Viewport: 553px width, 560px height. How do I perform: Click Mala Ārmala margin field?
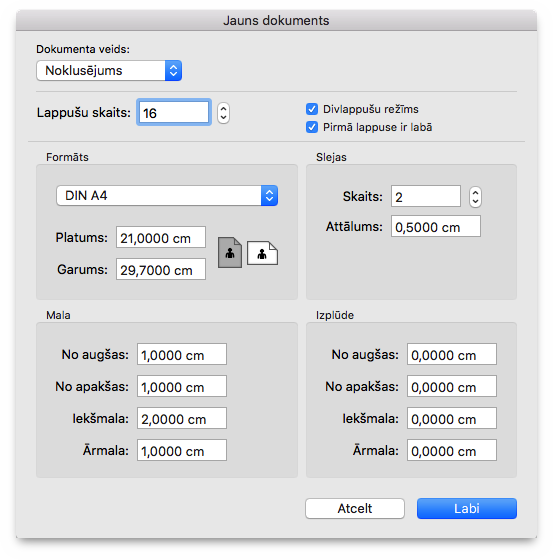tap(182, 450)
